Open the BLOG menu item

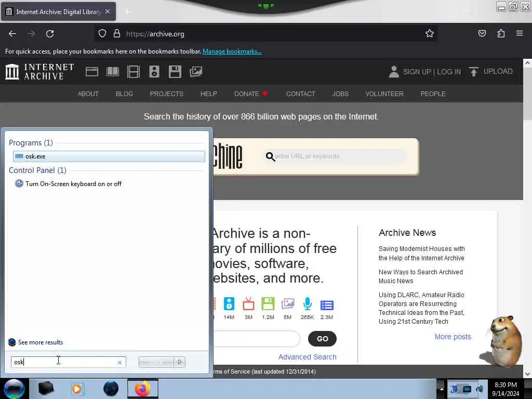(124, 94)
